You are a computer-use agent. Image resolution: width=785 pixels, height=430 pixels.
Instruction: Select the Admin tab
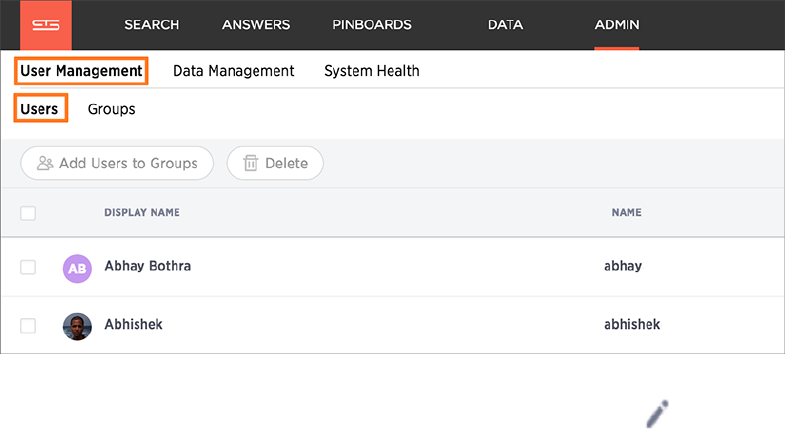(617, 25)
